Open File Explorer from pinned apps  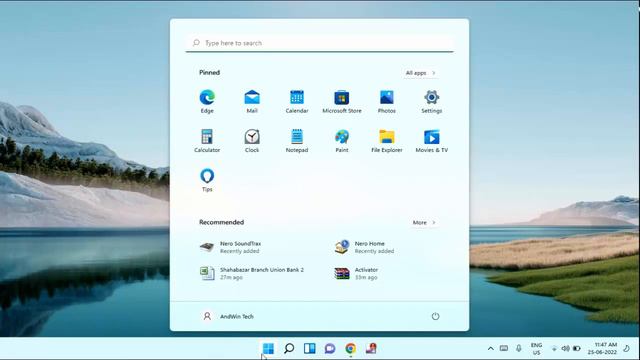(387, 141)
